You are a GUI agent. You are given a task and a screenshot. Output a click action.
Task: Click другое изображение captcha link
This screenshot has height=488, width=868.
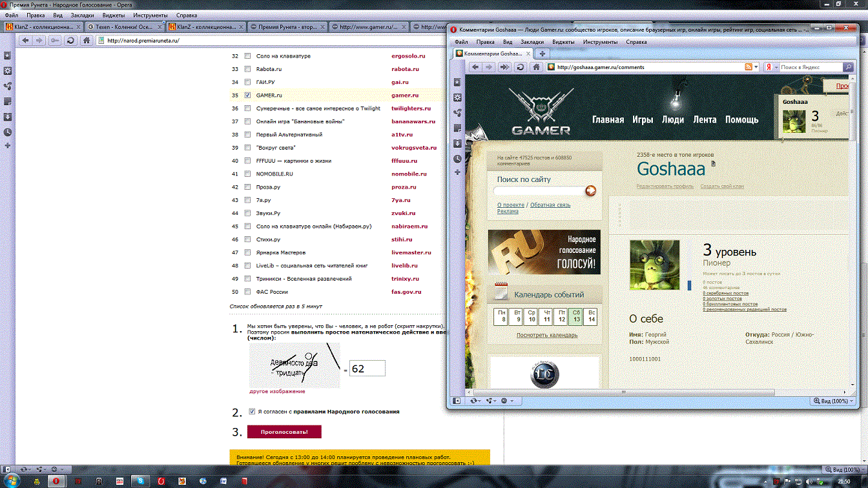click(278, 391)
